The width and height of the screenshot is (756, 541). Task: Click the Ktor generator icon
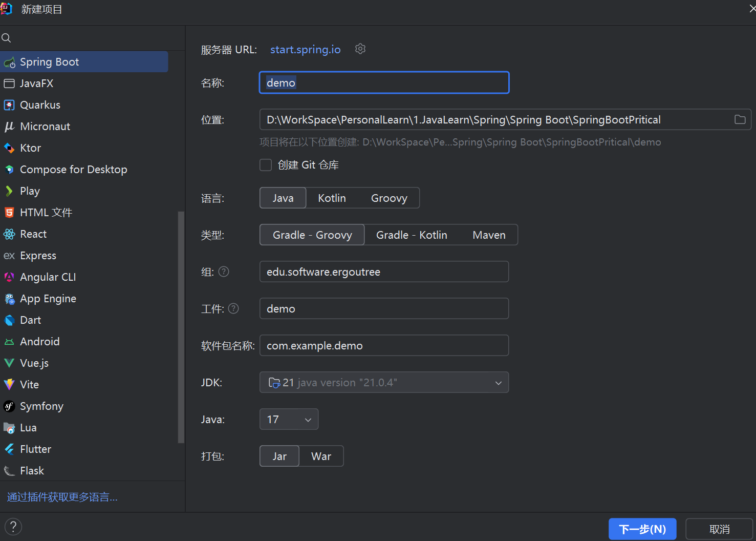(9, 148)
